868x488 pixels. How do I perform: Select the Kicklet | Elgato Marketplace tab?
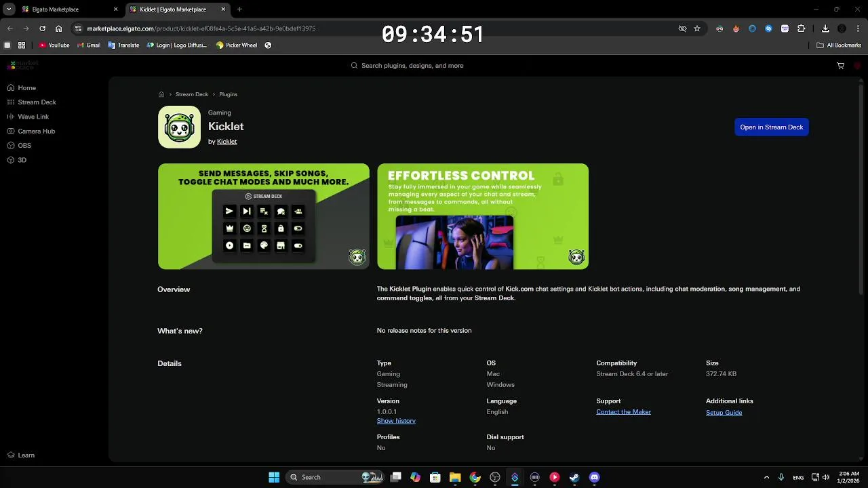(178, 9)
